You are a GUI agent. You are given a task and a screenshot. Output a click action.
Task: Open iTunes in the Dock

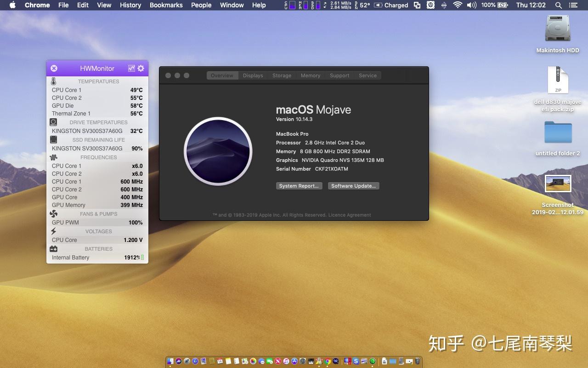pos(286,361)
